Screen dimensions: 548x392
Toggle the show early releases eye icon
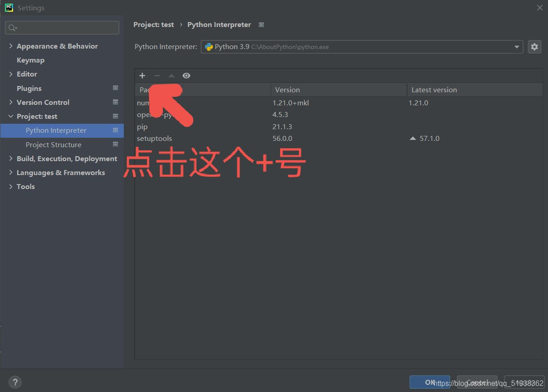point(186,76)
